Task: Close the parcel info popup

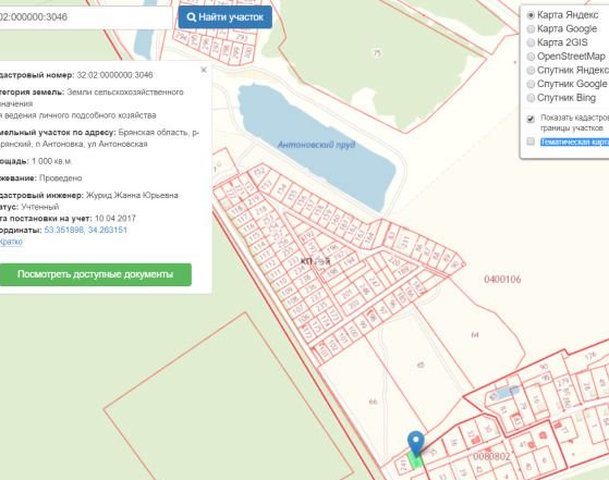Action: point(204,70)
